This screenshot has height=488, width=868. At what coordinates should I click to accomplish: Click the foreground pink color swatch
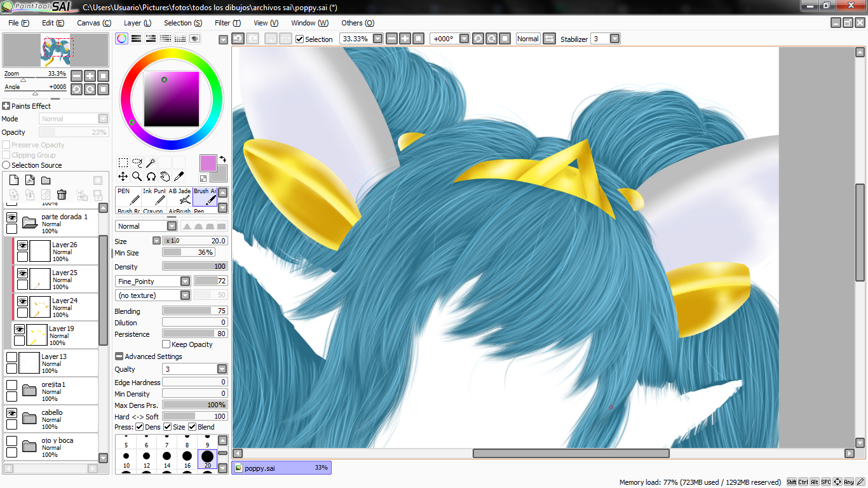pos(208,163)
